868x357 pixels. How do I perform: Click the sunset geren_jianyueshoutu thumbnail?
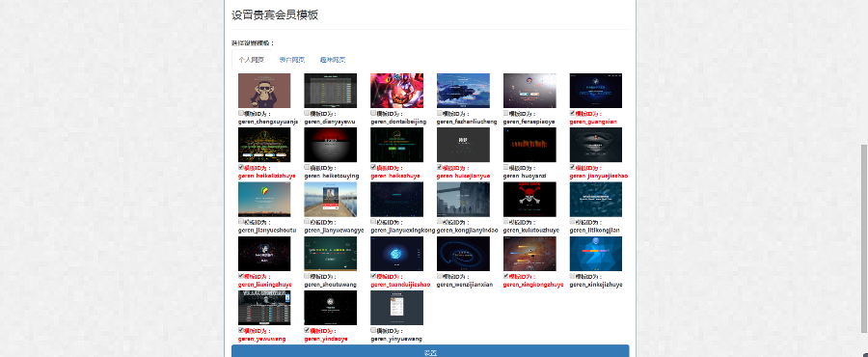click(264, 200)
